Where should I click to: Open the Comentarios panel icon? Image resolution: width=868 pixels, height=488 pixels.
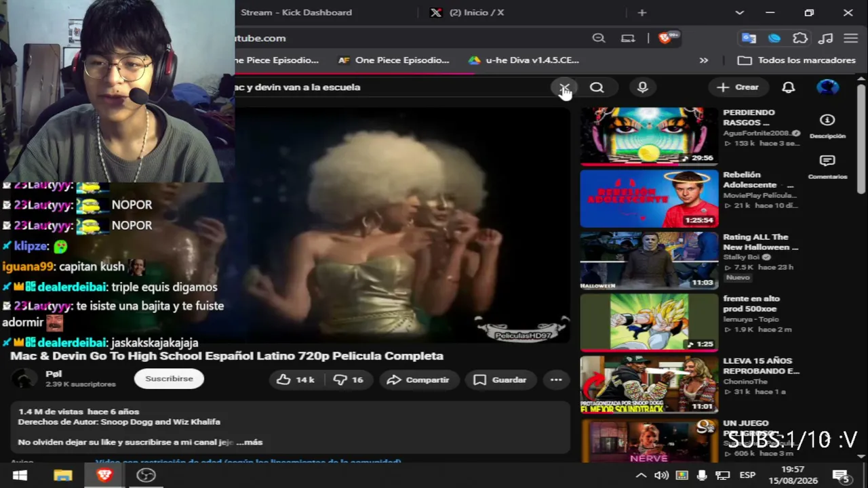pyautogui.click(x=827, y=167)
